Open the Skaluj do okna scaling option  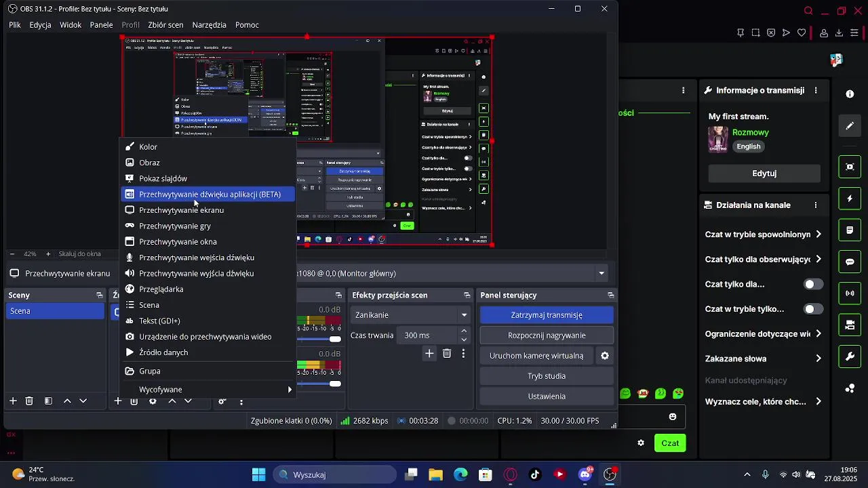[80, 254]
